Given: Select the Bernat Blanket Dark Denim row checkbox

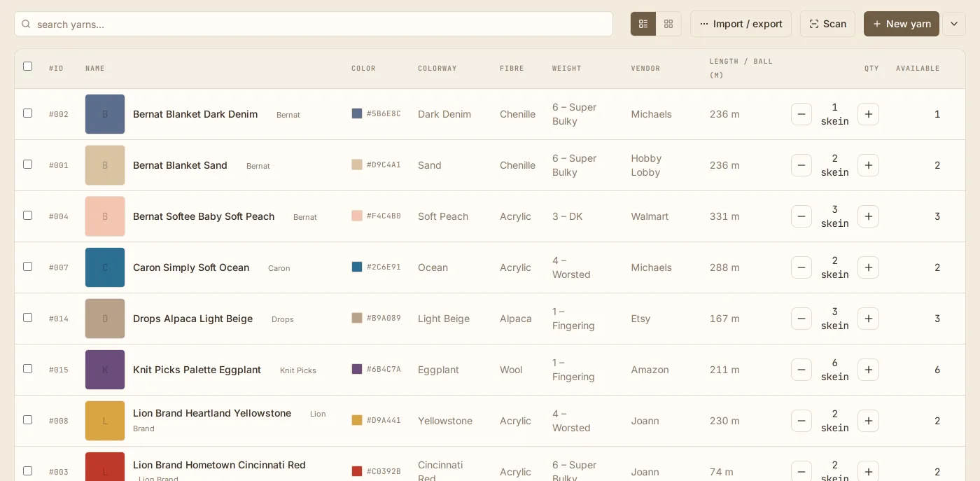Looking at the screenshot, I should click(x=27, y=113).
